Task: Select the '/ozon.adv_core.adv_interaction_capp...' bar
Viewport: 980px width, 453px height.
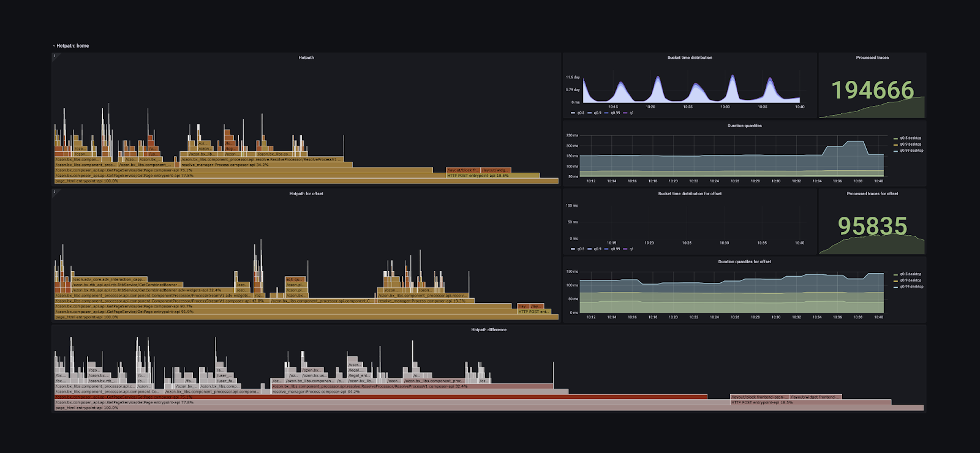Action: click(109, 279)
